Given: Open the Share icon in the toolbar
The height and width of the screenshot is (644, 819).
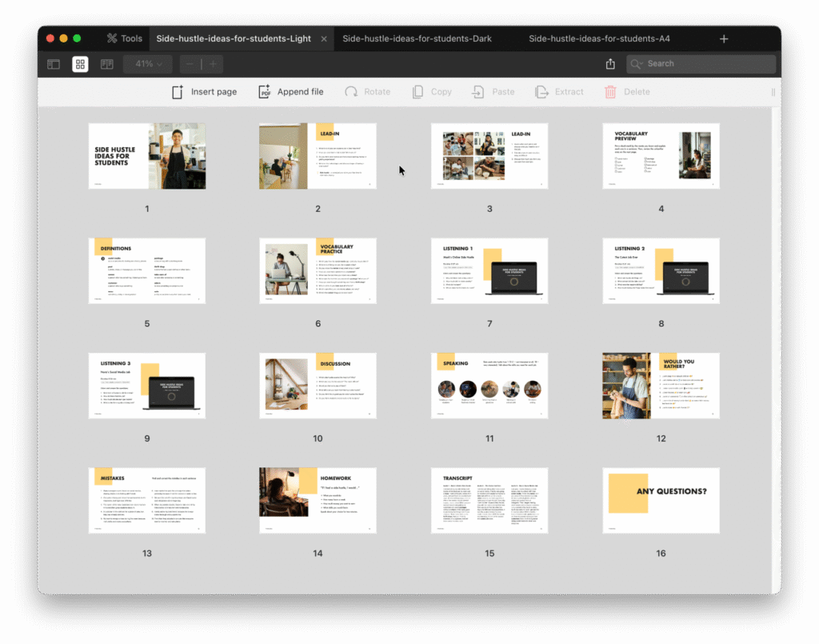Looking at the screenshot, I should pos(609,63).
